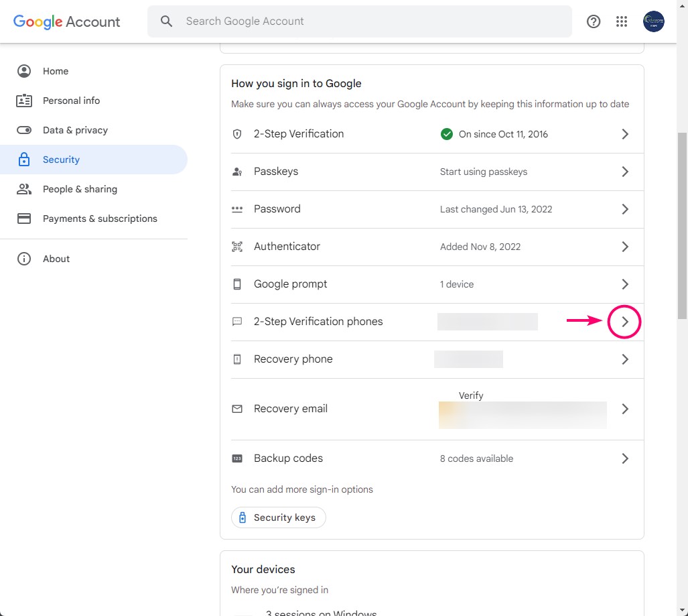Click the Payments & subscriptions card icon
Screen dimensions: 688x616
[24, 219]
